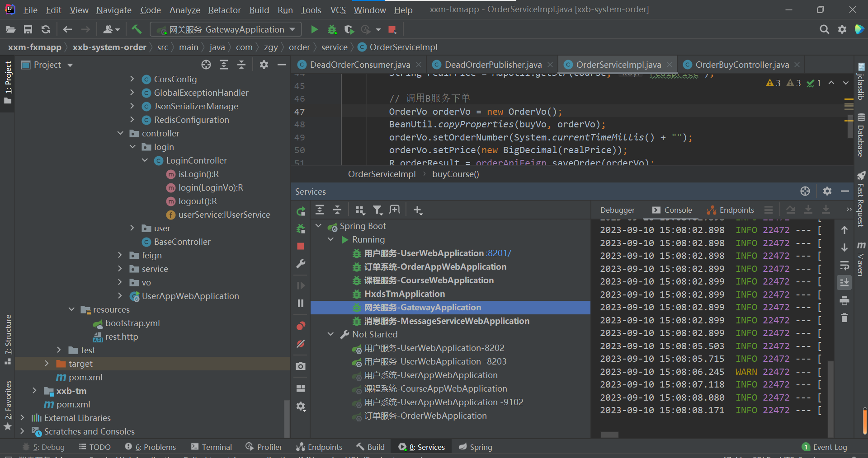The image size is (868, 458).
Task: Click the :8201/ link of UserWebApplication
Action: point(499,253)
